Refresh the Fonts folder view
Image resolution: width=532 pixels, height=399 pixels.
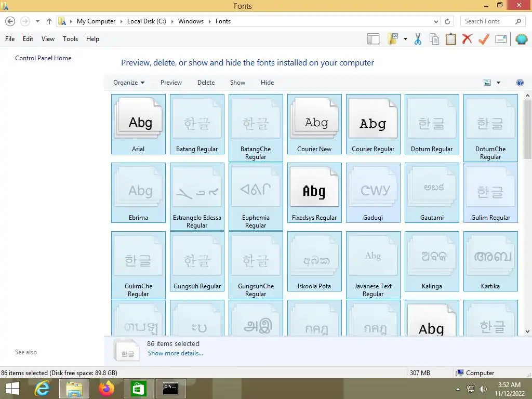click(x=447, y=21)
